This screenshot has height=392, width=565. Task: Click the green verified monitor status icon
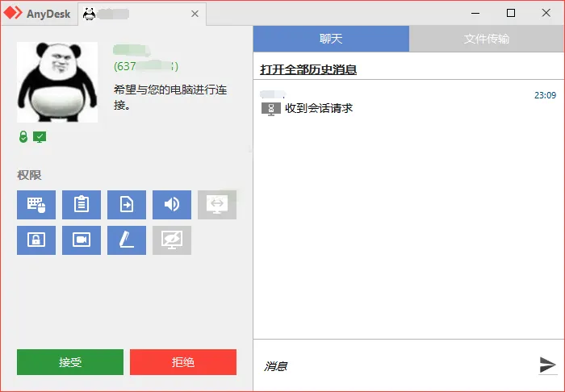40,136
